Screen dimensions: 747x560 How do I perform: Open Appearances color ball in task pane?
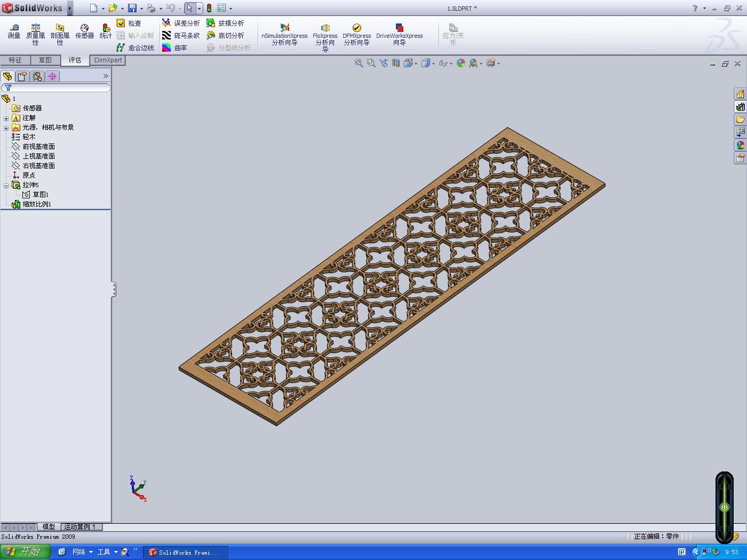pos(740,145)
